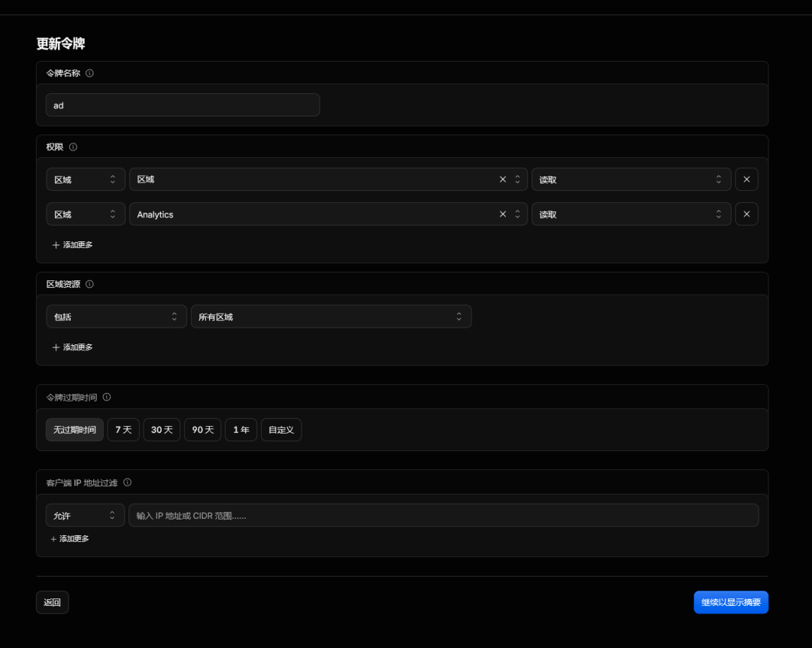Click the info icon next to 令牌名称
The width and height of the screenshot is (812, 648).
(89, 73)
